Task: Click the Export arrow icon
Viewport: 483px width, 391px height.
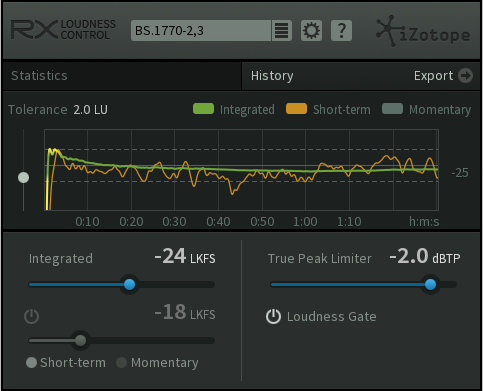Action: [465, 76]
